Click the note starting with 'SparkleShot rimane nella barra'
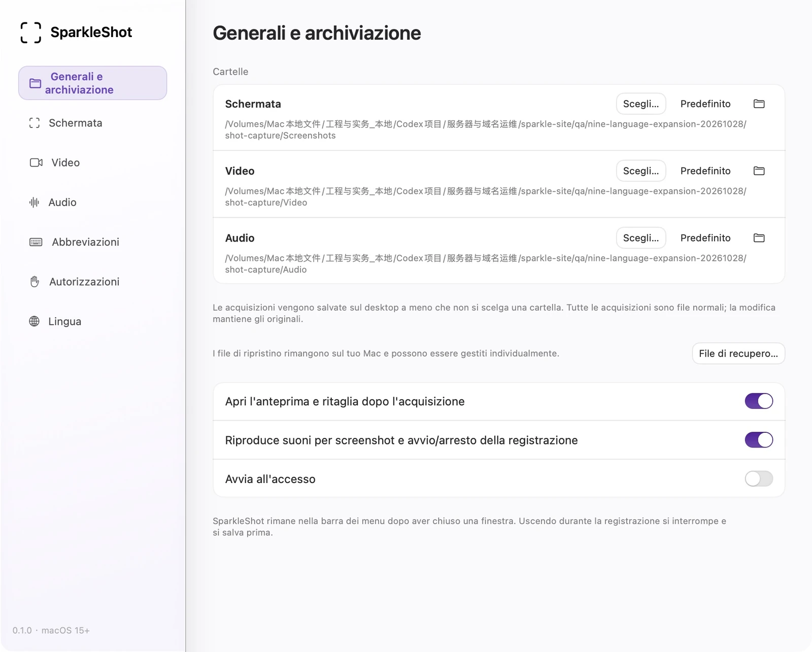 click(x=469, y=527)
